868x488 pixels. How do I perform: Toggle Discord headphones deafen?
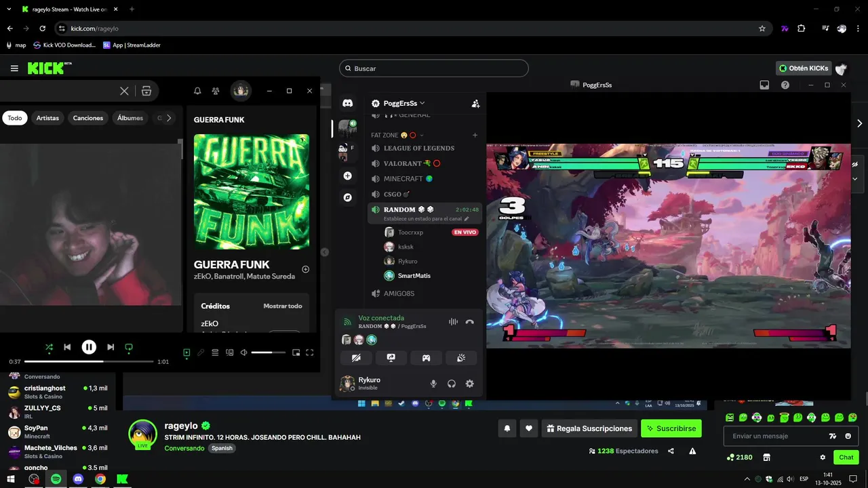coord(452,384)
